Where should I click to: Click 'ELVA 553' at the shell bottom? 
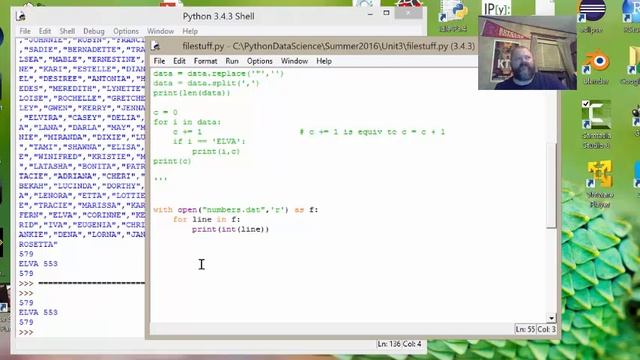[x=38, y=313]
